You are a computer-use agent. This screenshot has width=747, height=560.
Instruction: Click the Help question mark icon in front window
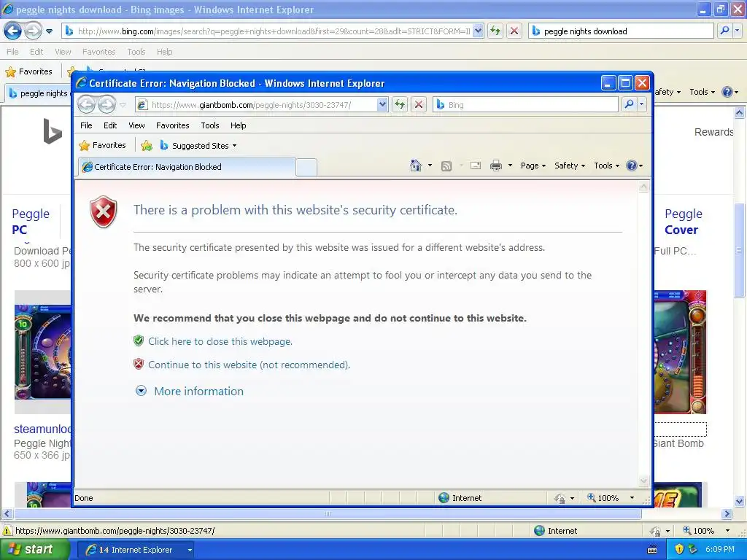(x=632, y=166)
